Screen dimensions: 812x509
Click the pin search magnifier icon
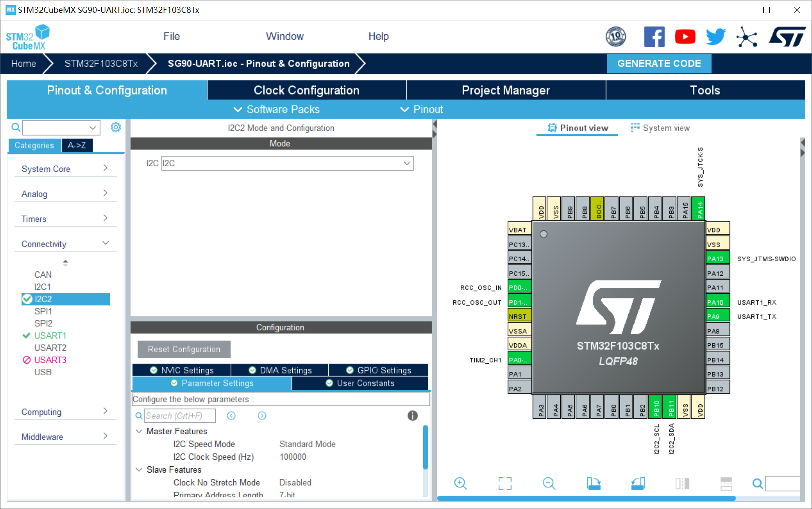[758, 483]
